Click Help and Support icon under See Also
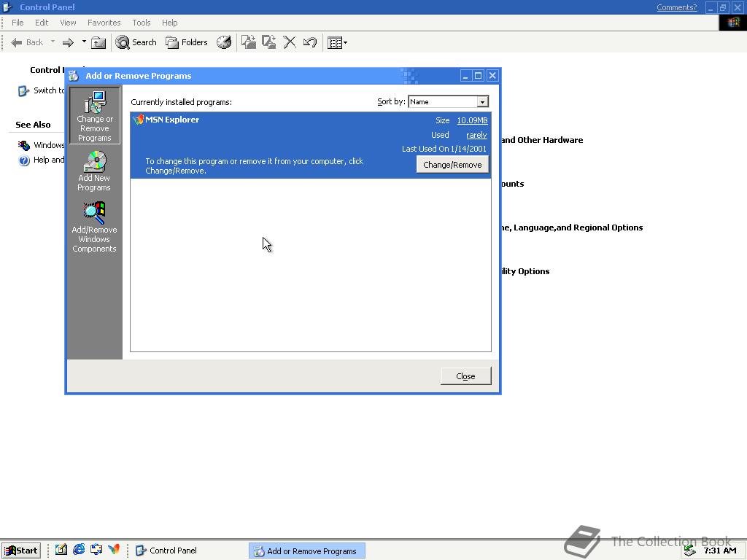The image size is (747, 560). pyautogui.click(x=24, y=160)
